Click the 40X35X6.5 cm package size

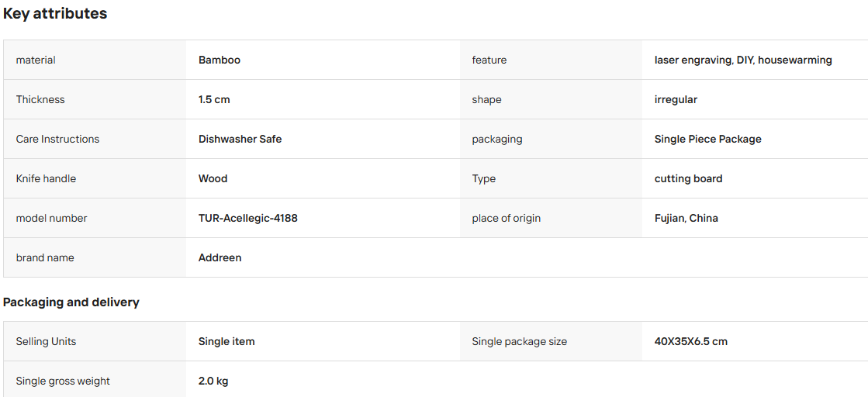[x=691, y=342]
